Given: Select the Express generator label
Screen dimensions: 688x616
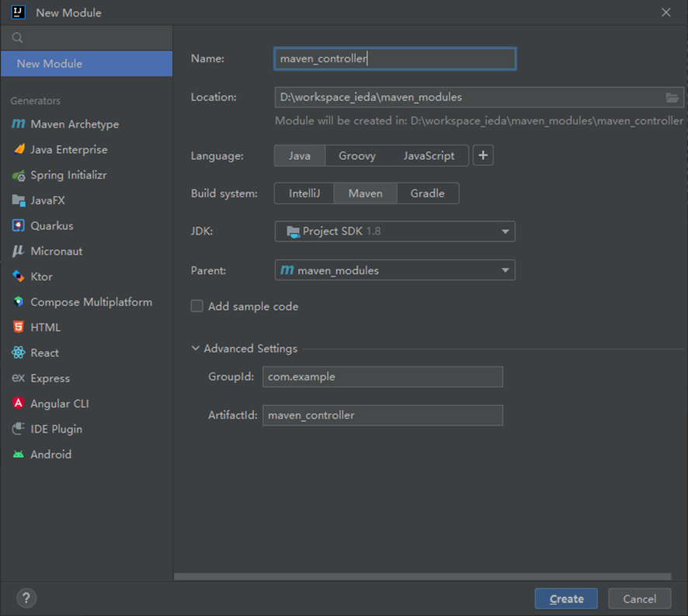Looking at the screenshot, I should [x=50, y=378].
